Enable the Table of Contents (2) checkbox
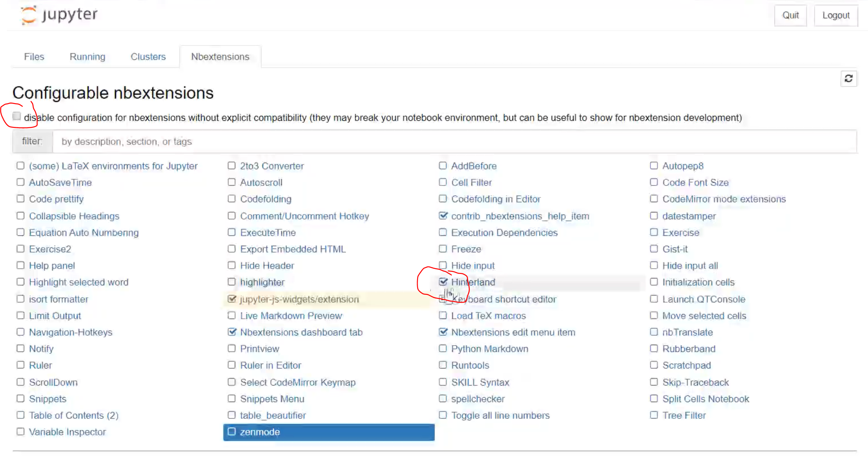Viewport: 868px width, 459px height. tap(20, 415)
